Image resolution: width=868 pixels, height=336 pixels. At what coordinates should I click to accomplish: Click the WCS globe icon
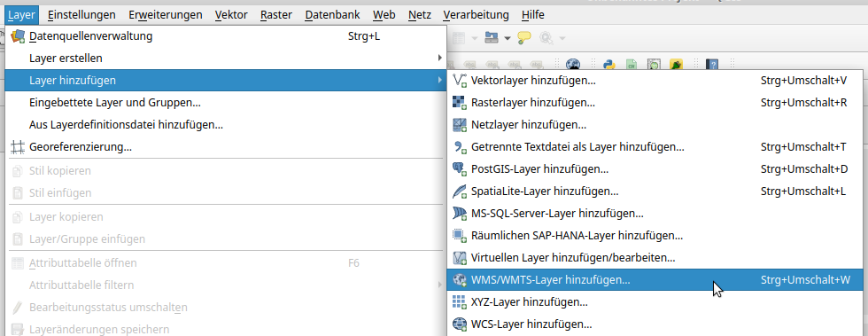(460, 324)
